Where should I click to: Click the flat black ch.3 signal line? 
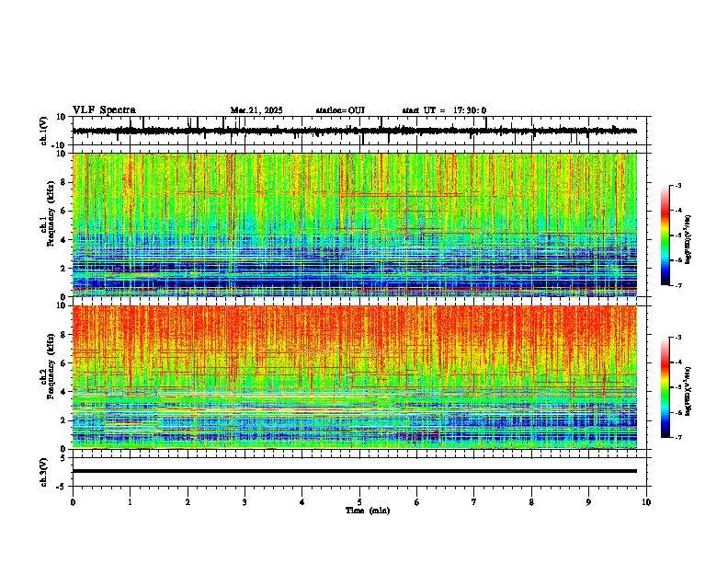(355, 471)
